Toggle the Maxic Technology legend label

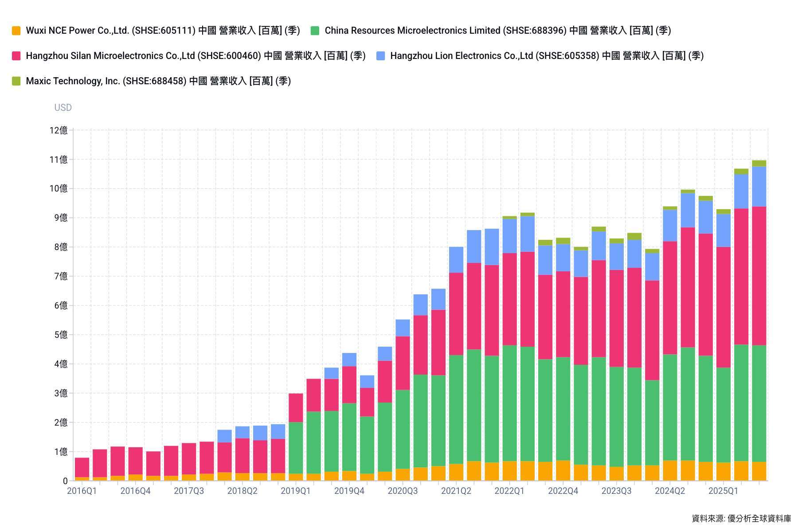[158, 81]
